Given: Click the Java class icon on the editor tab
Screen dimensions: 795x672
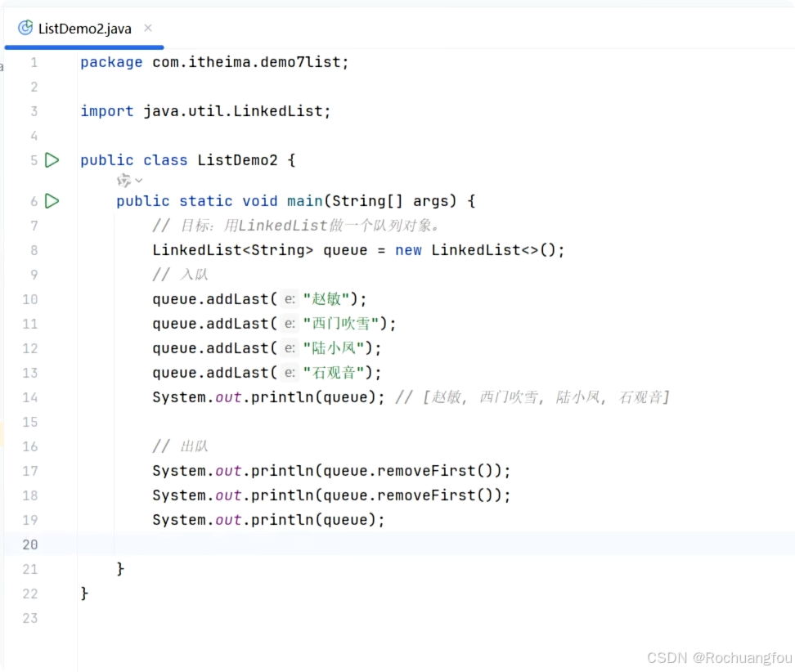Looking at the screenshot, I should pos(27,28).
